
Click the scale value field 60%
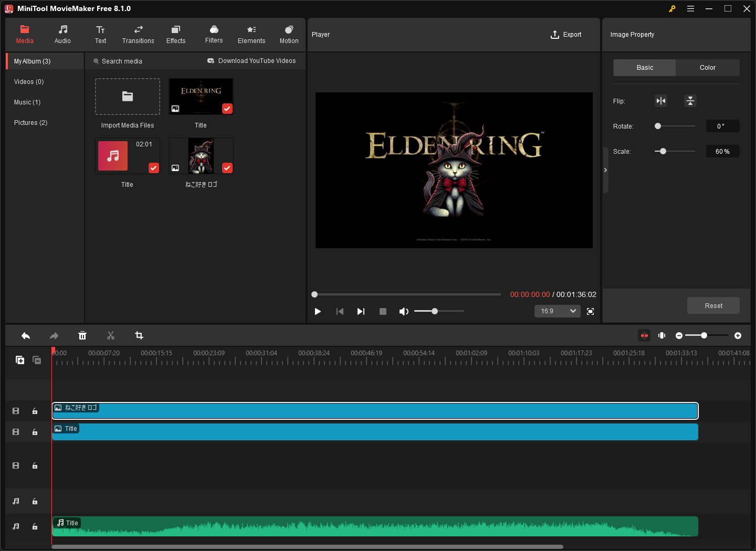point(722,151)
